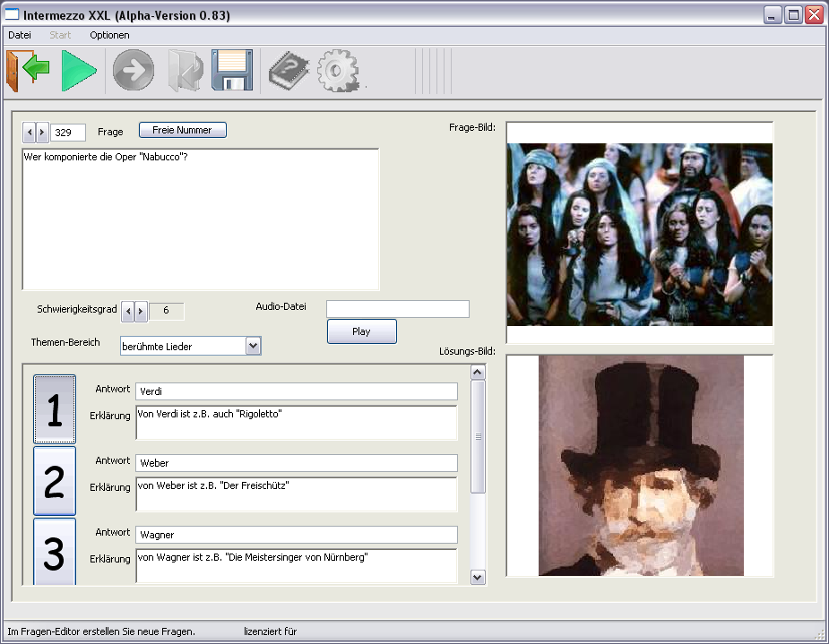Click the Erklärung field mentioning Der Freischütz
The image size is (829, 644).
[297, 494]
